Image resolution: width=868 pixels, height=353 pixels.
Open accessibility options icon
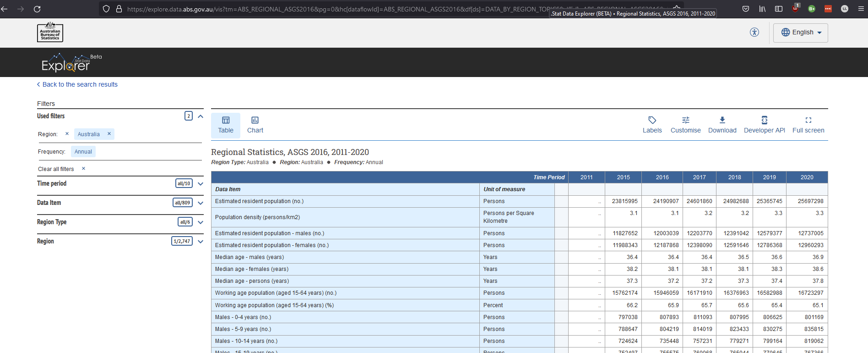tap(754, 32)
